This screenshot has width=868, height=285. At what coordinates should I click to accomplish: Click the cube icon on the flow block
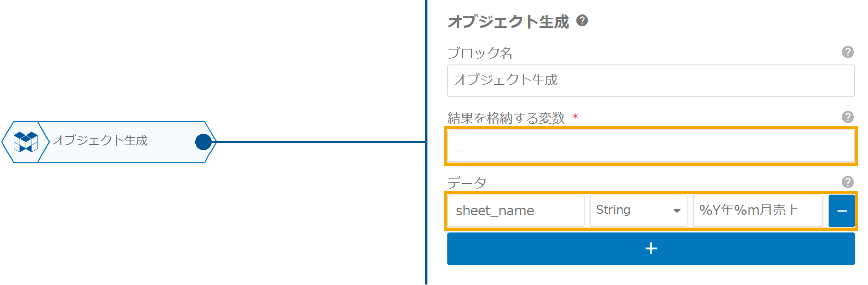tap(25, 142)
